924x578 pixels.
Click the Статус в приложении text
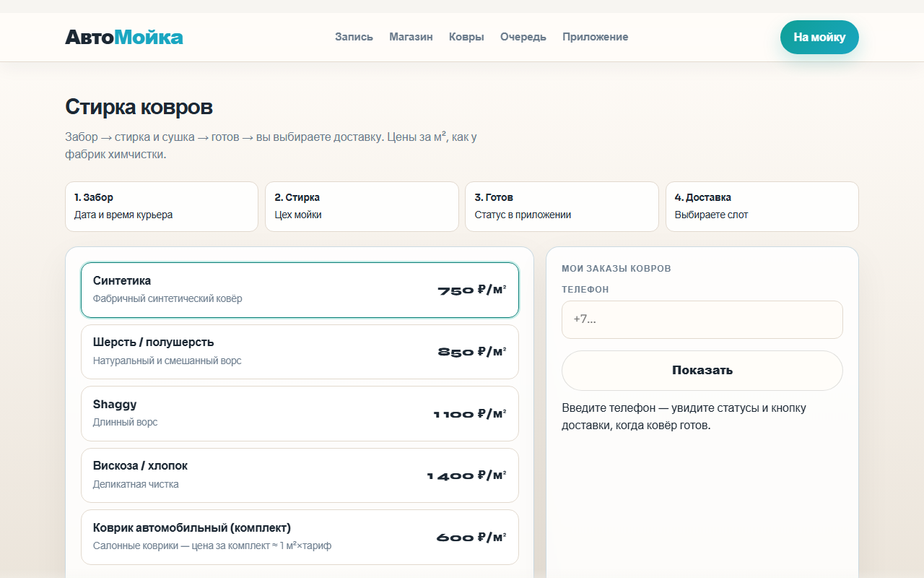click(523, 215)
